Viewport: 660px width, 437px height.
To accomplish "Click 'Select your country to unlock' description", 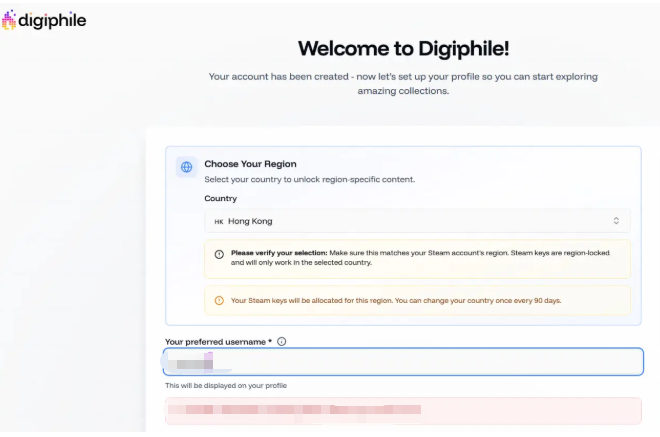I will point(309,179).
